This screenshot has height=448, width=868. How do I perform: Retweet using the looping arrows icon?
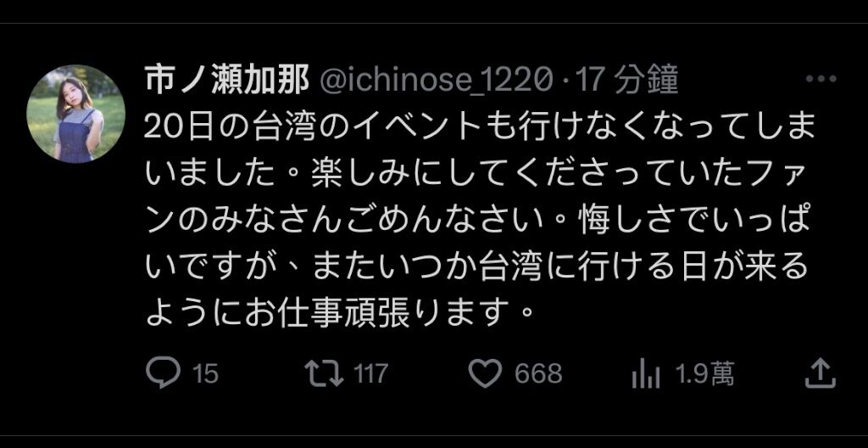click(x=325, y=372)
